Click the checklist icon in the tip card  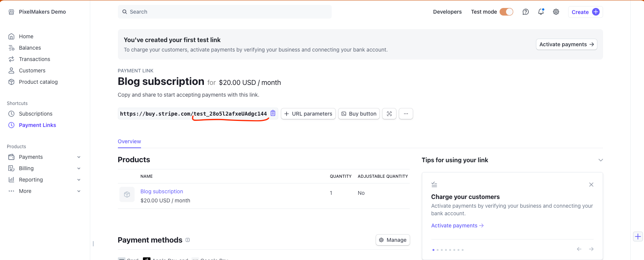coord(434,185)
